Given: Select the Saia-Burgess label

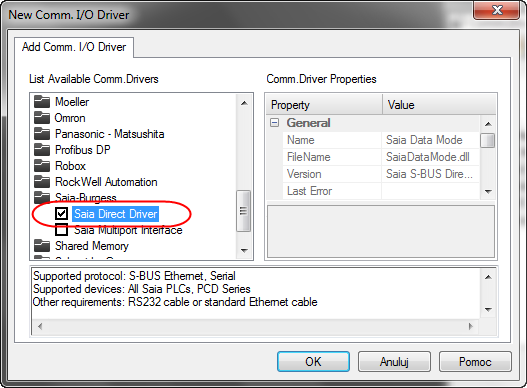Looking at the screenshot, I should coord(86,197).
